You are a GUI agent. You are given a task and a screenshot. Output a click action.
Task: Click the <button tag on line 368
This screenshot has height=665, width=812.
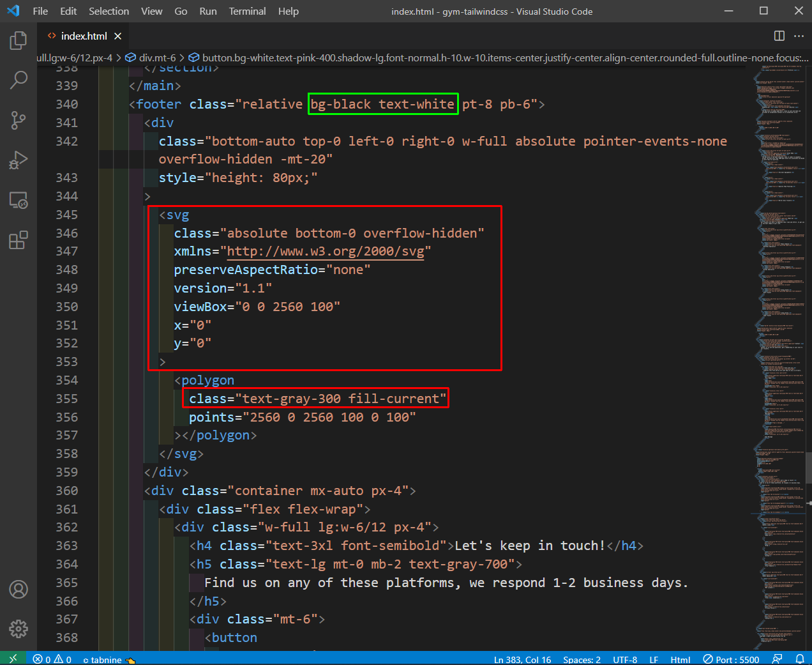[231, 638]
